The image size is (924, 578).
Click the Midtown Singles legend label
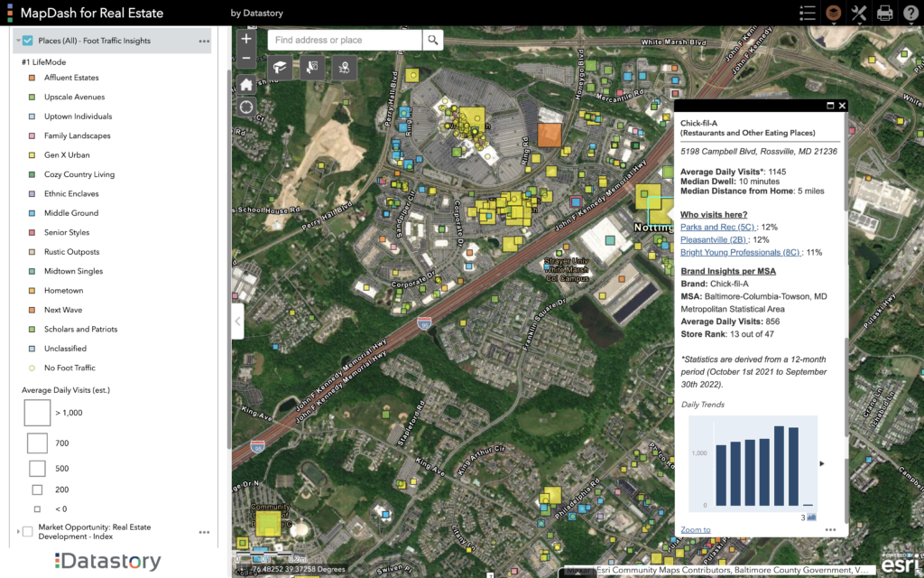point(74,271)
